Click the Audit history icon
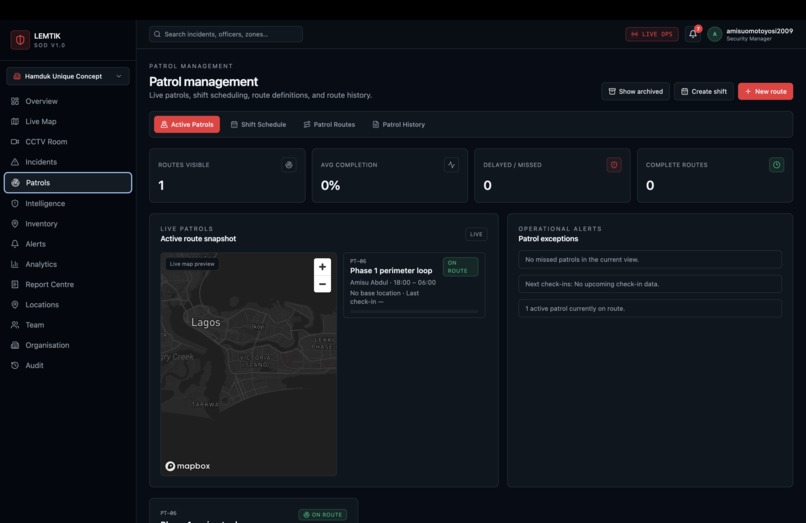The height and width of the screenshot is (523, 806). [15, 365]
